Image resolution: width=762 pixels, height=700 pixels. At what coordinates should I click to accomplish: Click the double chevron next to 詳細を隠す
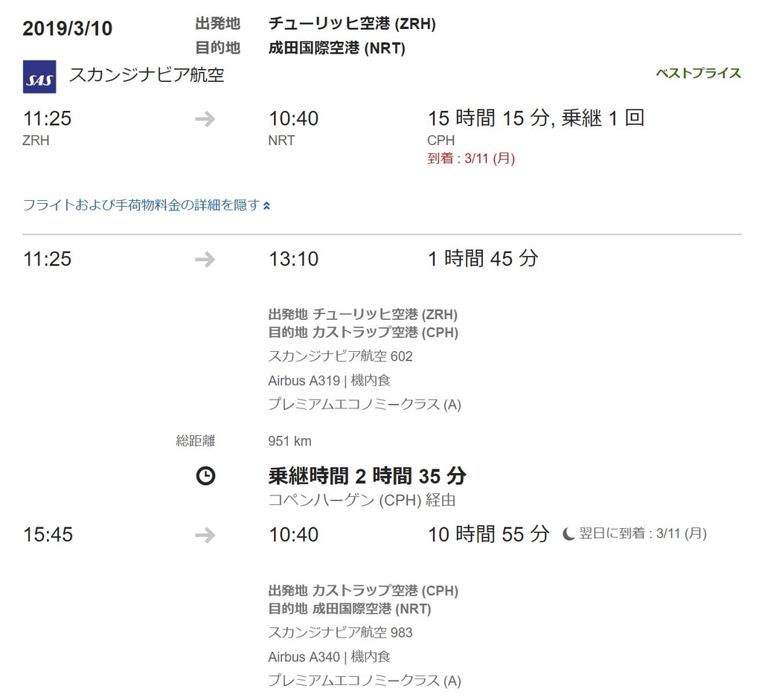266,206
